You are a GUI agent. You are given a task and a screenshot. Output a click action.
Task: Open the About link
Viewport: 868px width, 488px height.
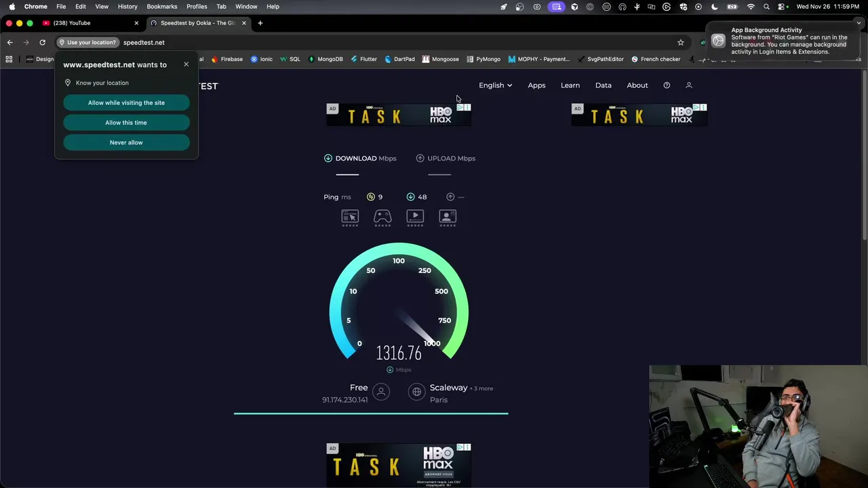coord(637,85)
